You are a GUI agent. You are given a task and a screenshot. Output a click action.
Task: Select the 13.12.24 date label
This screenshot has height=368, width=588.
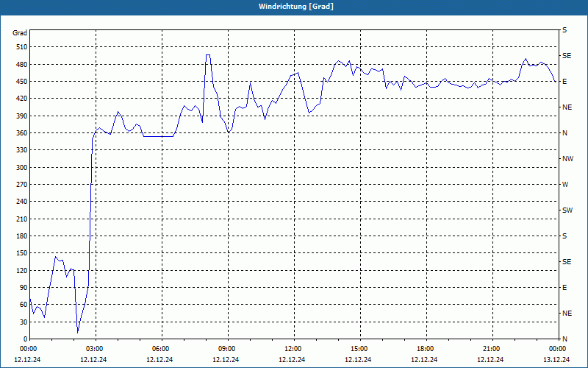pyautogui.click(x=556, y=359)
